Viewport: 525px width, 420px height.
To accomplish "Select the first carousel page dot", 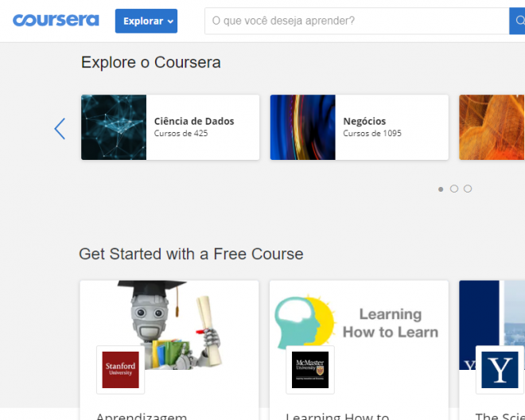I will point(441,189).
